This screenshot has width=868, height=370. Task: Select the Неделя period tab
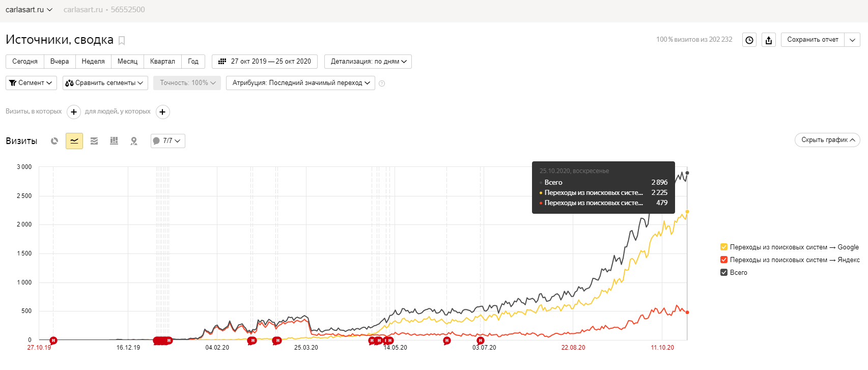click(x=93, y=62)
